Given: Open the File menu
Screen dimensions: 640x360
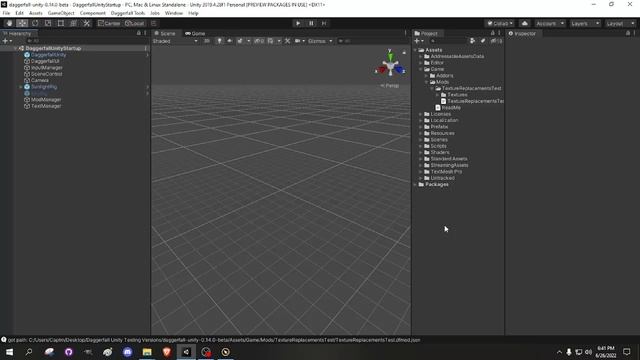Looking at the screenshot, I should (7, 13).
